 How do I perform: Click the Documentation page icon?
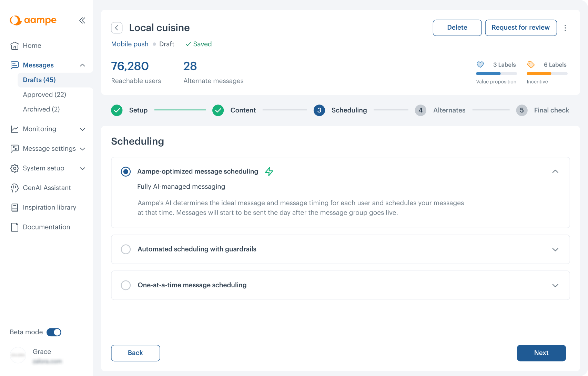coord(14,227)
